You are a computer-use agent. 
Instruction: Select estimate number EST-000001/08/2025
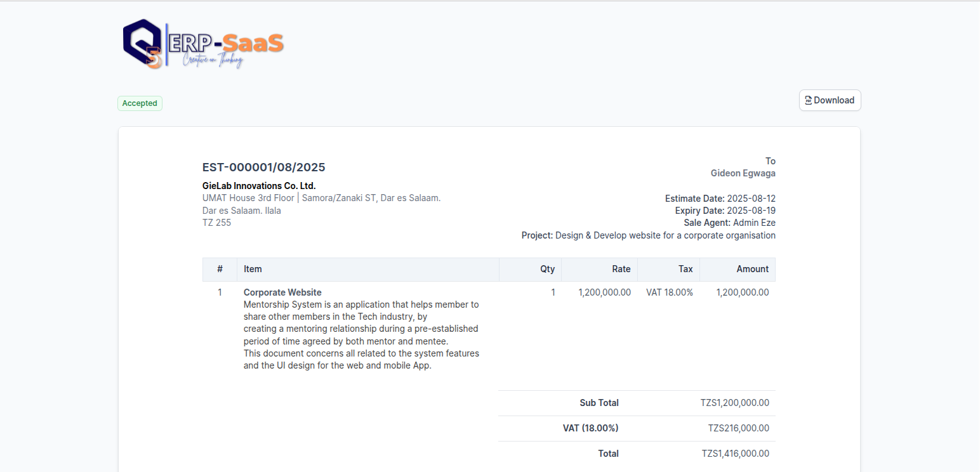pyautogui.click(x=263, y=167)
